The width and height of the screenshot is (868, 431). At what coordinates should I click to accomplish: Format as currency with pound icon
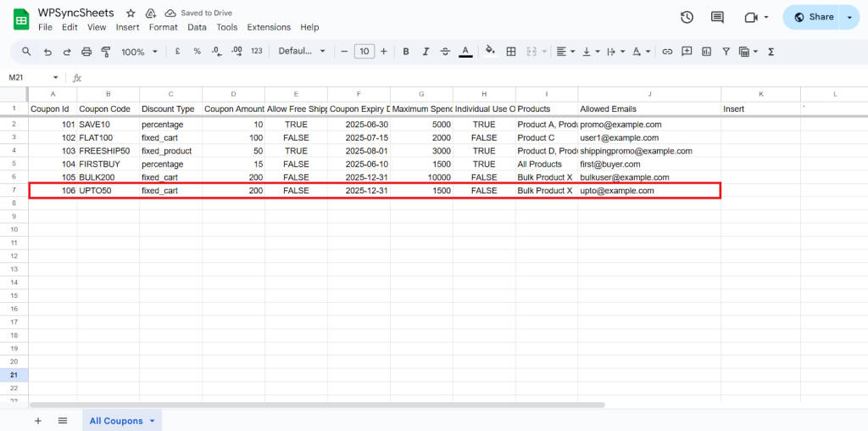[x=178, y=52]
